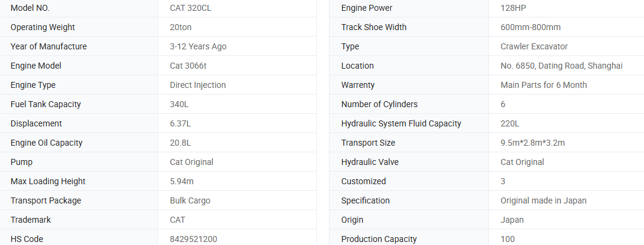The width and height of the screenshot is (644, 245).
Task: Click the "No. 6850, Dating Road, Shanghai" value
Action: click(562, 66)
